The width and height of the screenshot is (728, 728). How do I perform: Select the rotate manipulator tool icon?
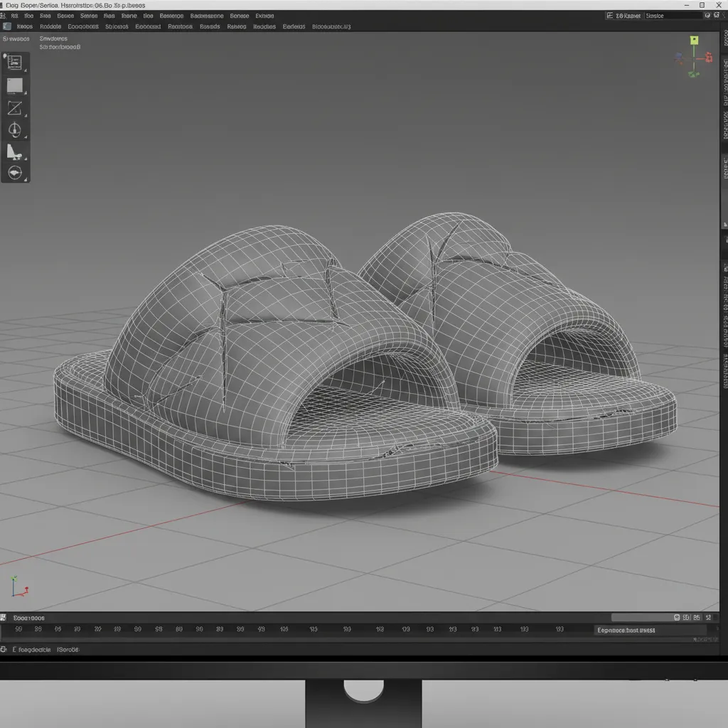[x=16, y=129]
